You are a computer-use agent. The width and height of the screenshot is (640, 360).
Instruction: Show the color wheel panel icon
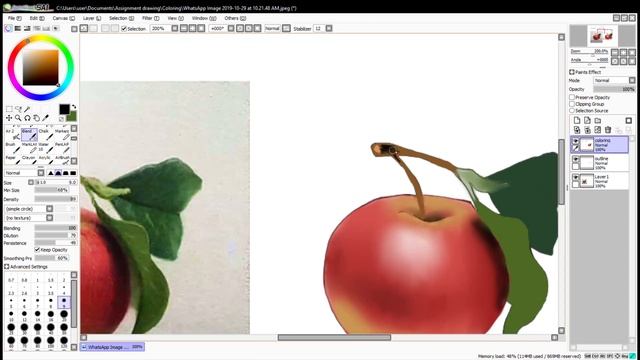click(8, 29)
